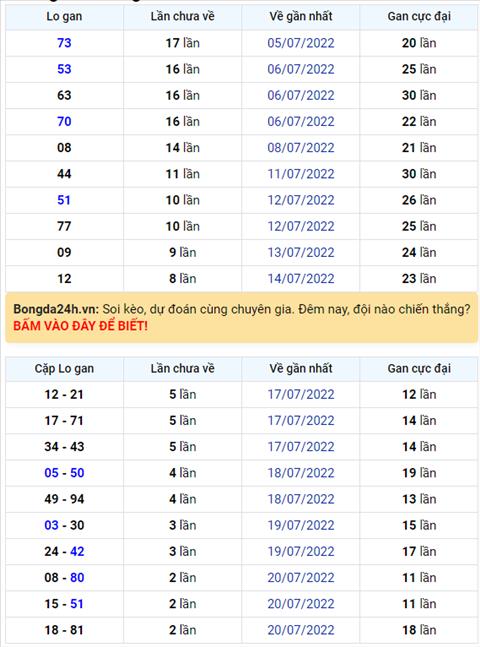Open the date 11/07/2022 link

pos(300,174)
